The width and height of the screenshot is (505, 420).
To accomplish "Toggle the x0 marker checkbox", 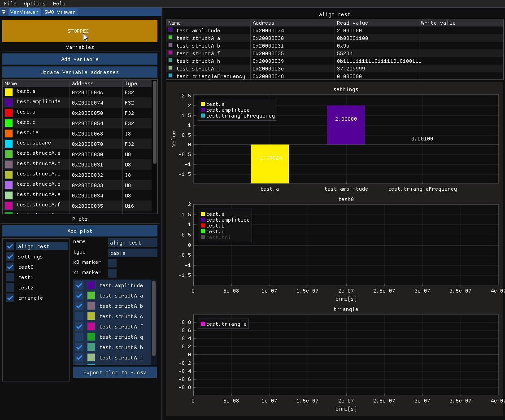I will 113,263.
